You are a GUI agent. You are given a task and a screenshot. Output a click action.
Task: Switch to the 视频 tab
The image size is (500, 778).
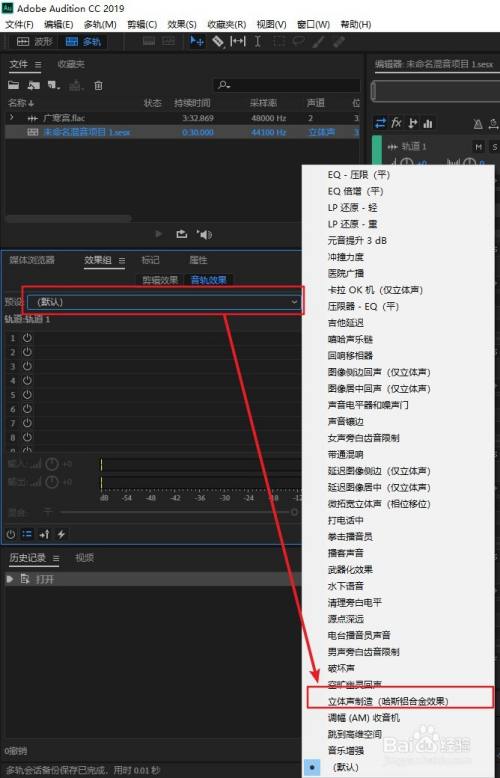84,558
